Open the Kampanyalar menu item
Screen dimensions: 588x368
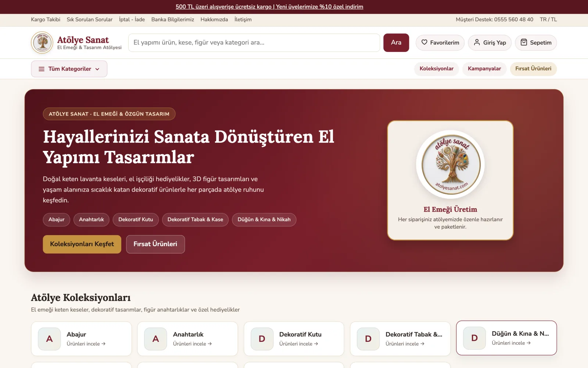pos(484,69)
